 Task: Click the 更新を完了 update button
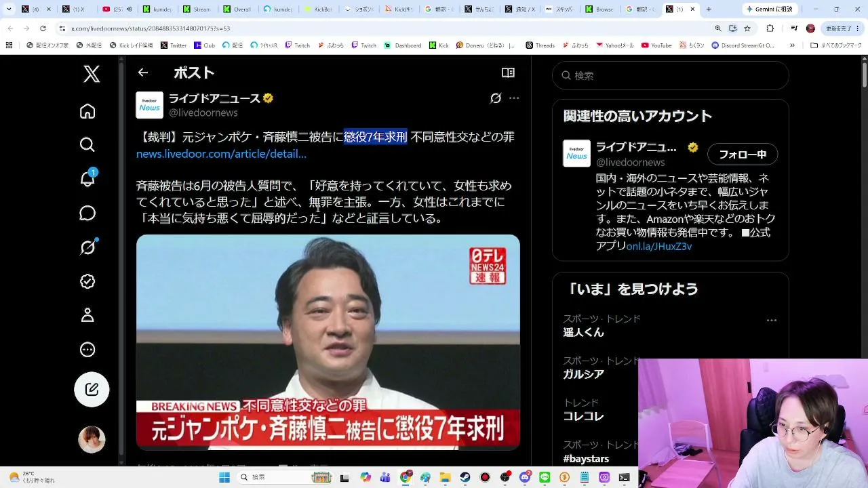pos(843,28)
